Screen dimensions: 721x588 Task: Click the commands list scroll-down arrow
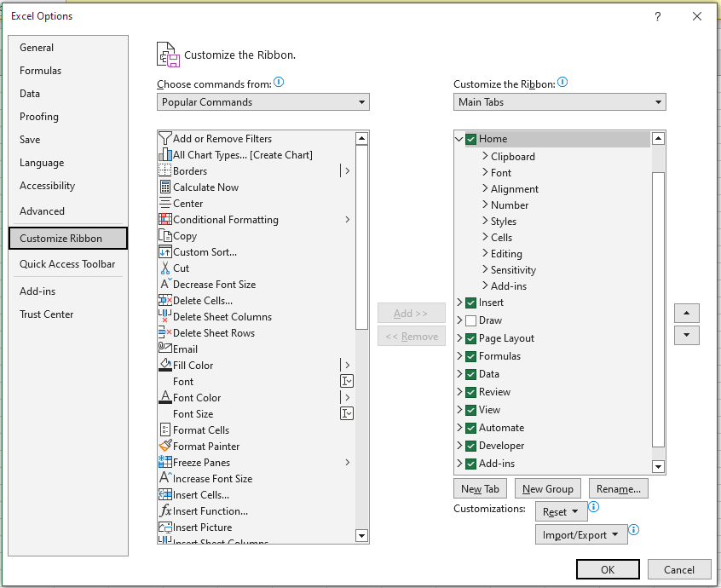[362, 535]
